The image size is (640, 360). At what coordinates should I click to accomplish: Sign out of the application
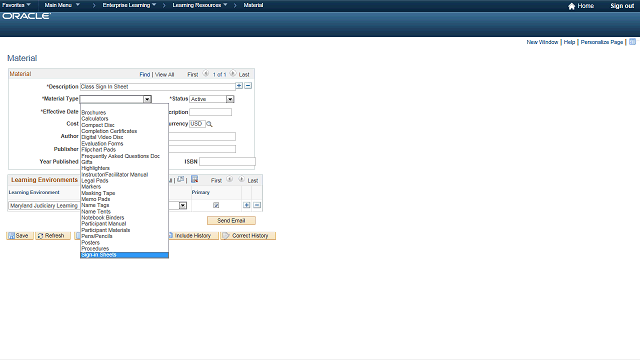click(x=622, y=6)
